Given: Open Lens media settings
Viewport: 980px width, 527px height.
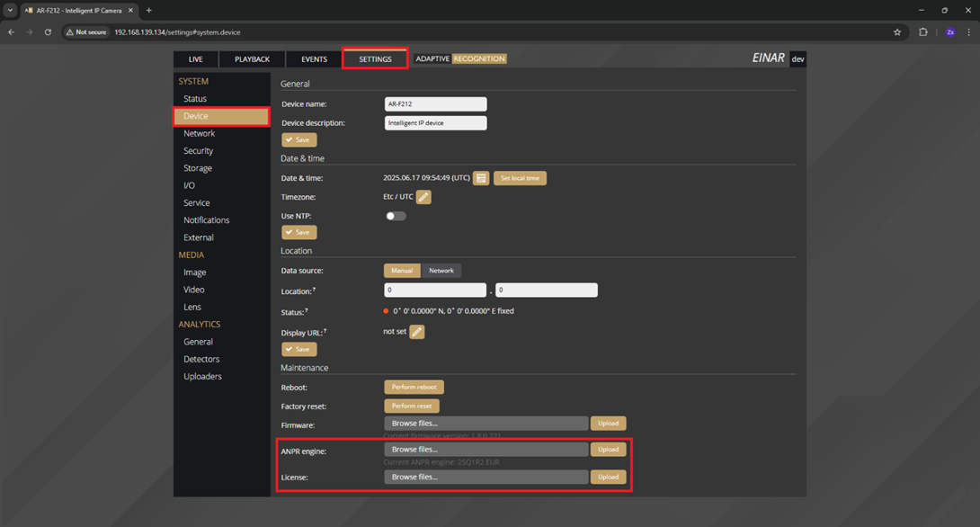Looking at the screenshot, I should (192, 307).
